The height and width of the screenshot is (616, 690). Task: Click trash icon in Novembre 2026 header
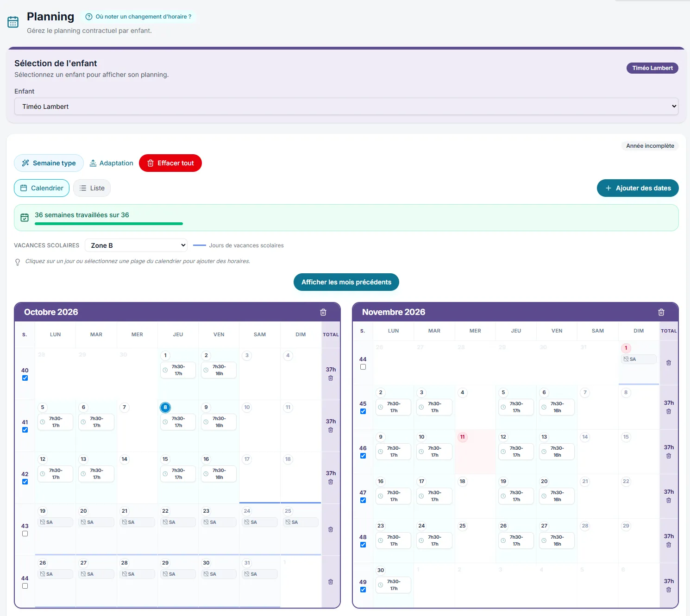click(x=661, y=312)
